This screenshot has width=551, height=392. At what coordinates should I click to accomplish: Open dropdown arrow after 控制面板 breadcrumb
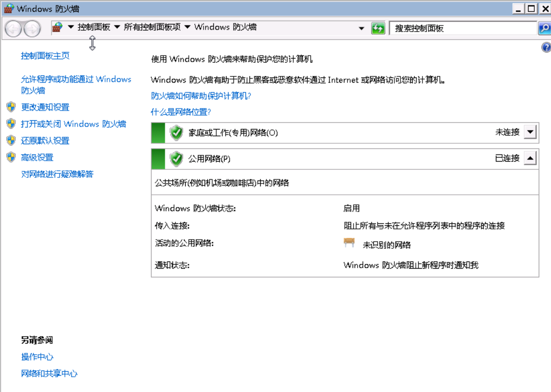pos(117,27)
